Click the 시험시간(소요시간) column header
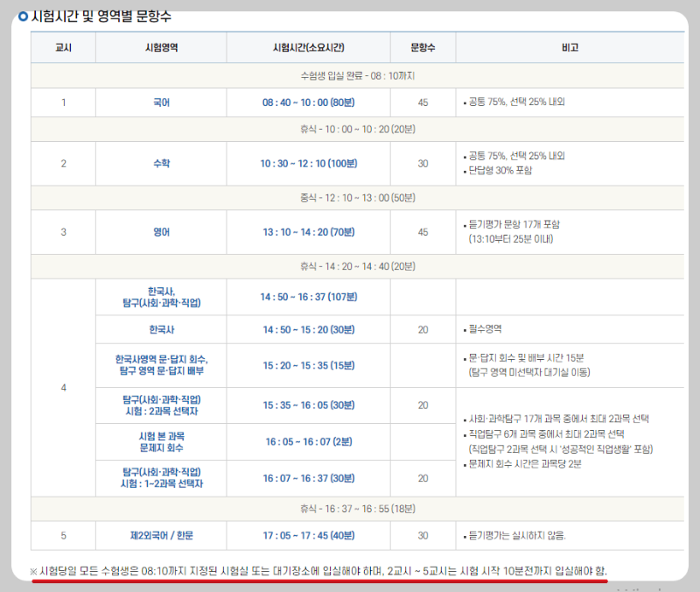The width and height of the screenshot is (700, 592). tap(308, 48)
